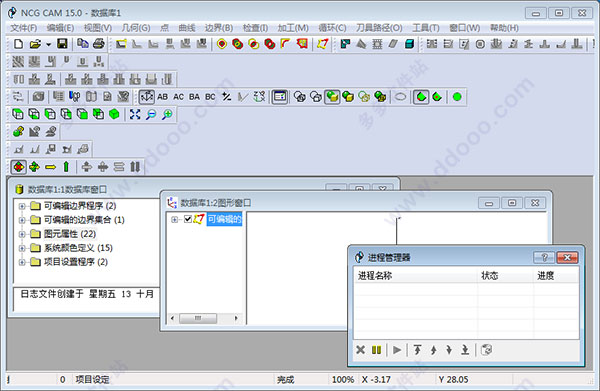Click the horizontal scrollbar thumb in tree pane

pyautogui.click(x=198, y=318)
